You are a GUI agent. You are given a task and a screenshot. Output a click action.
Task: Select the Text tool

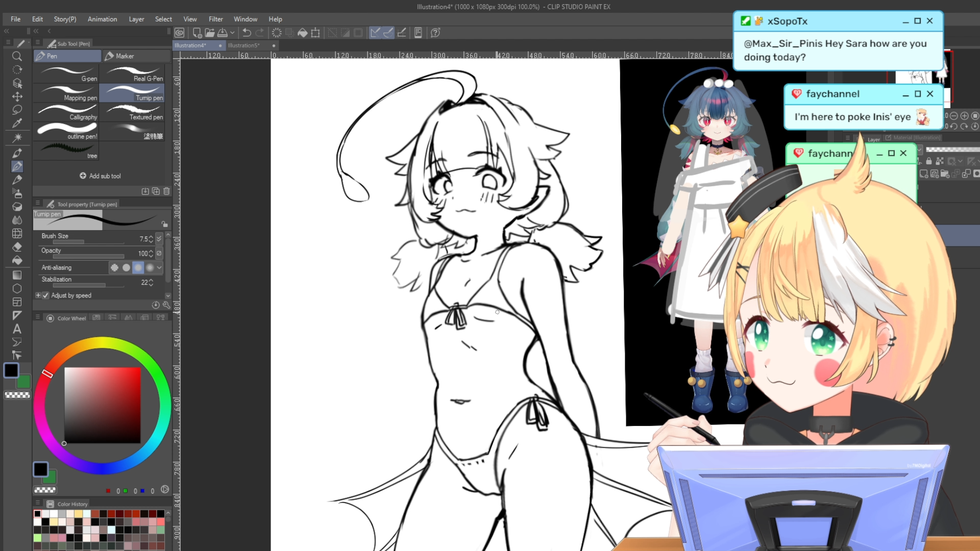17,329
